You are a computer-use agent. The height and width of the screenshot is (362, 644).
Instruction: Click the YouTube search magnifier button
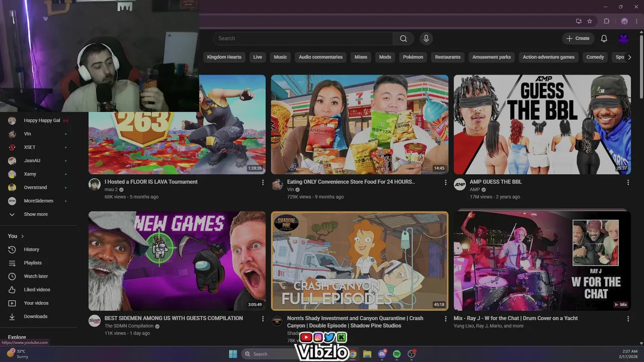click(404, 39)
